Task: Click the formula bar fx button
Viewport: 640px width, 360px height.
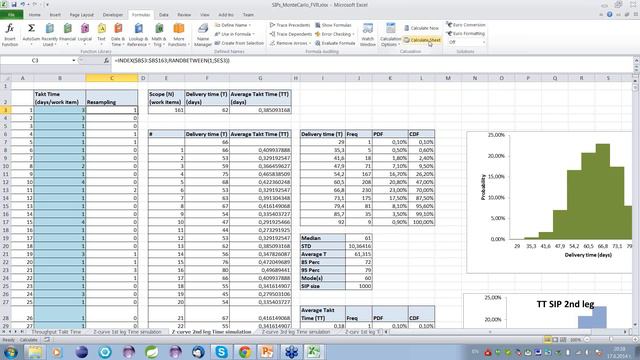Action: [106, 60]
